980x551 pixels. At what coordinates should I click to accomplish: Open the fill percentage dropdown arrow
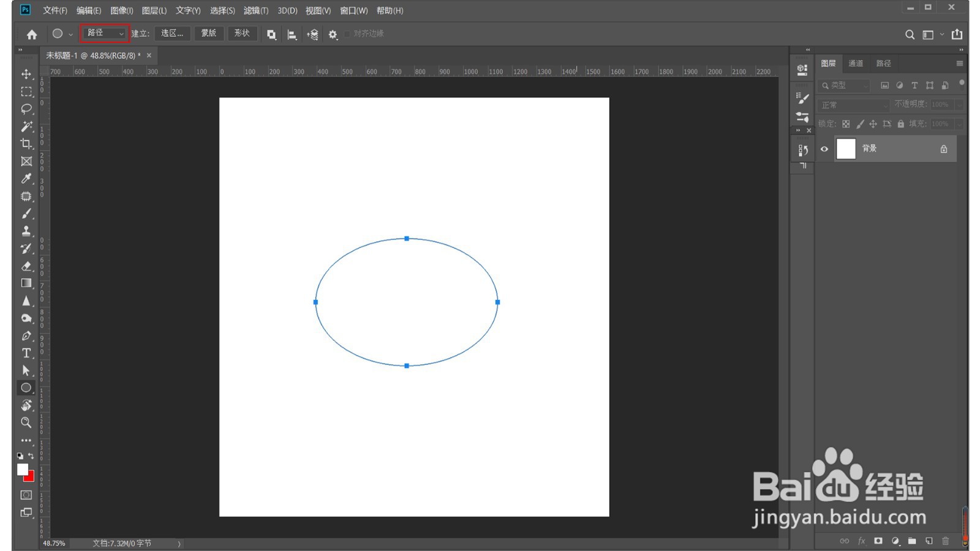point(959,124)
